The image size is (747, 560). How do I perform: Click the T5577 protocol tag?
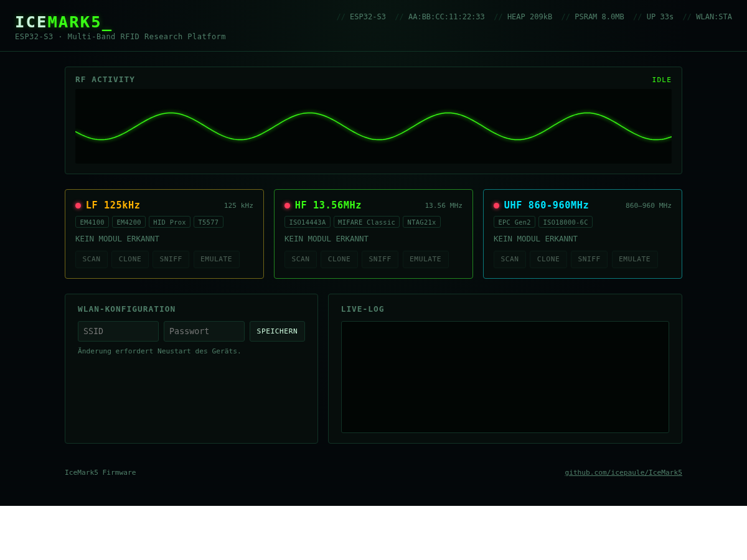(x=209, y=222)
